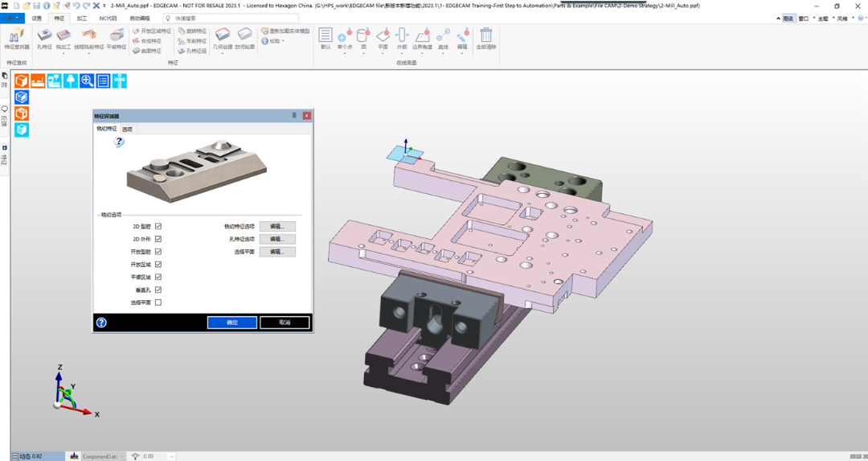Viewport: 868px width, 461px height.
Task: Open the 自动编程 ribbon tab
Action: tap(140, 19)
